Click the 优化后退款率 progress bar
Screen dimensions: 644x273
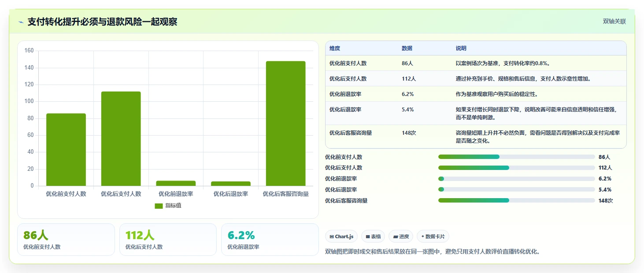pyautogui.click(x=516, y=189)
